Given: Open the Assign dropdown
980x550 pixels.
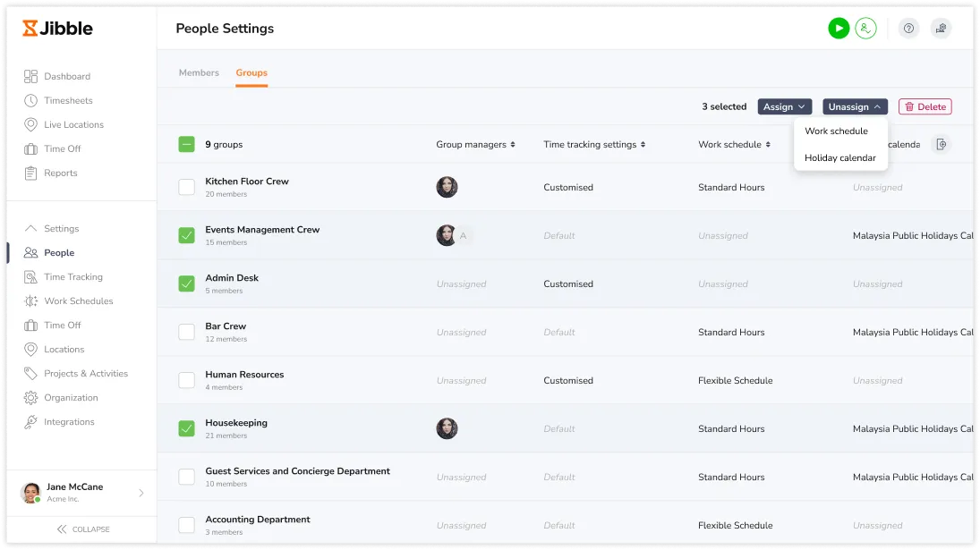Looking at the screenshot, I should point(784,107).
